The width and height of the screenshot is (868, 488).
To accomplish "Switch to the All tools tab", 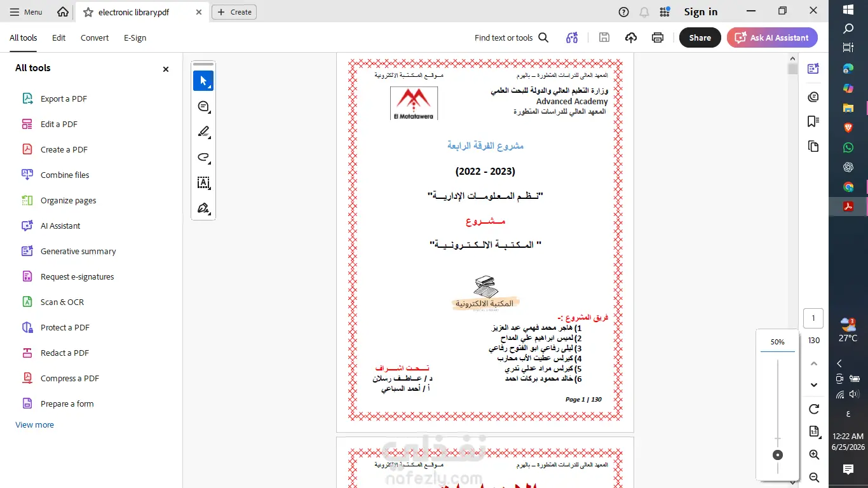I will coord(24,37).
